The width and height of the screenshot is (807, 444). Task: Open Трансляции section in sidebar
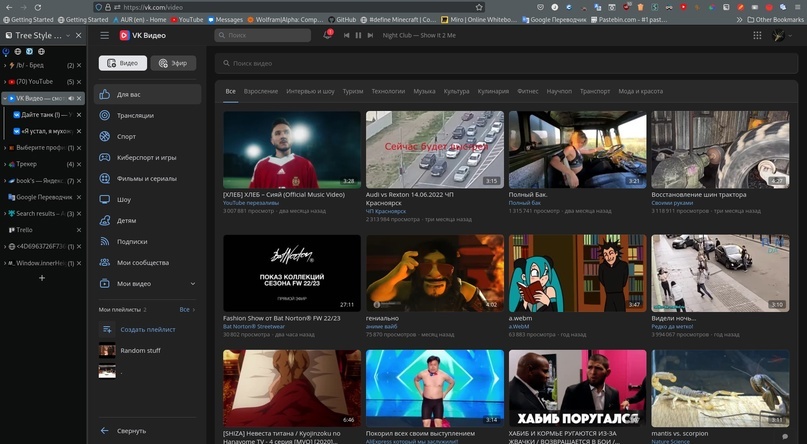tap(135, 115)
